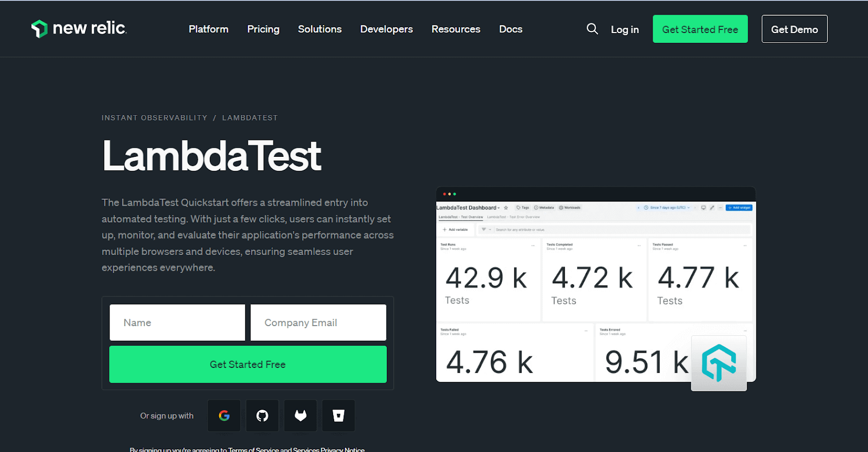This screenshot has width=868, height=452.
Task: Open Instant Observability breadcrumb link
Action: coord(155,118)
